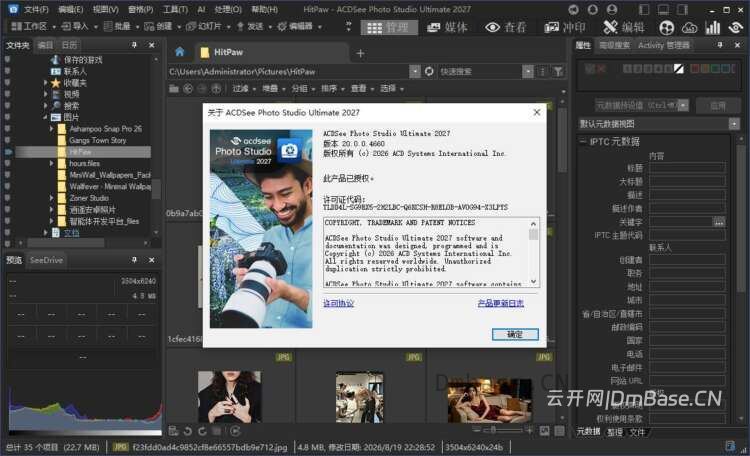Open the statistics bar-chart mode icon
The width and height of the screenshot is (750, 456).
click(712, 28)
